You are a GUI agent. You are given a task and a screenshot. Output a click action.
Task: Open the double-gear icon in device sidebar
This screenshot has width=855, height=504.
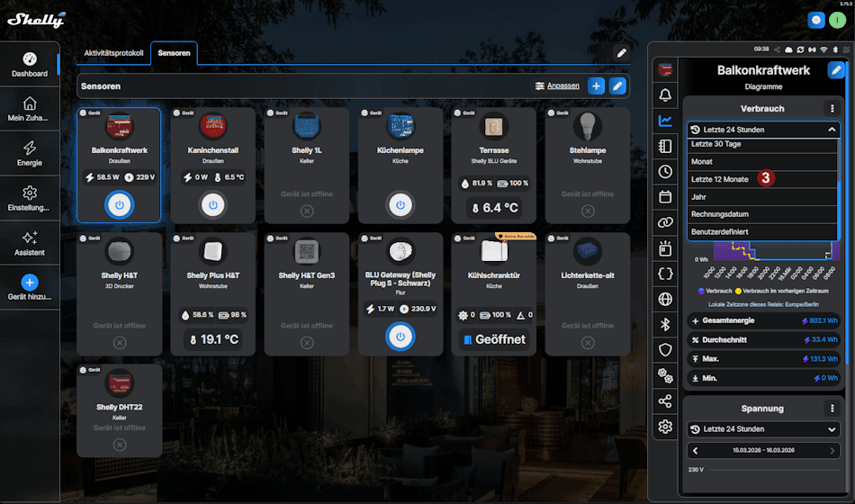click(x=665, y=375)
